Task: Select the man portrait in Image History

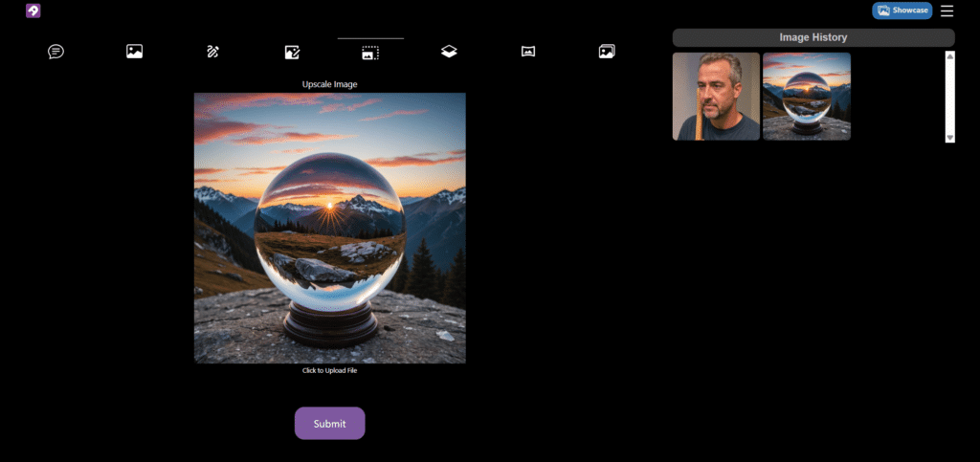Action: 716,97
